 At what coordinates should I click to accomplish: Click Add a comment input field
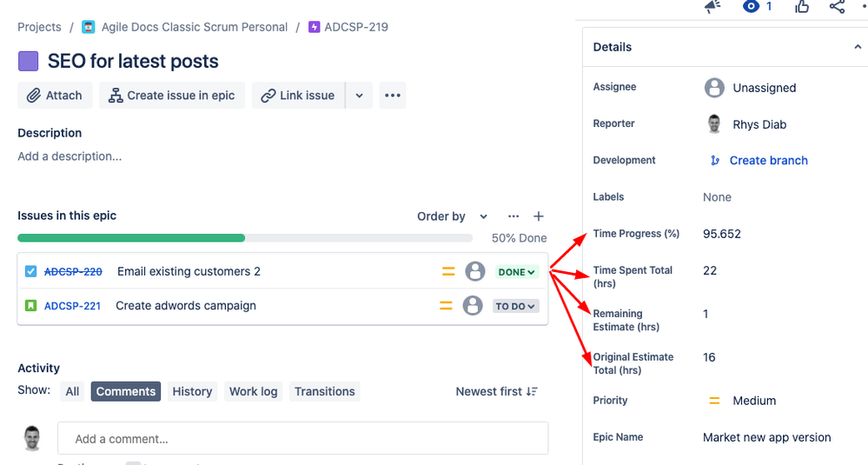click(303, 438)
